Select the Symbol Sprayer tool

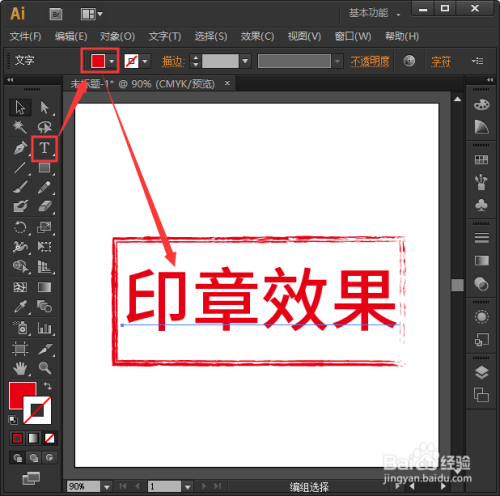click(x=20, y=328)
